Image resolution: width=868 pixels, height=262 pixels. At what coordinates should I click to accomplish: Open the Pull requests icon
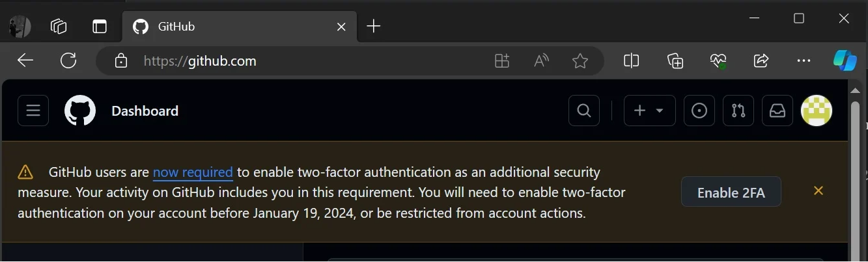click(x=738, y=111)
